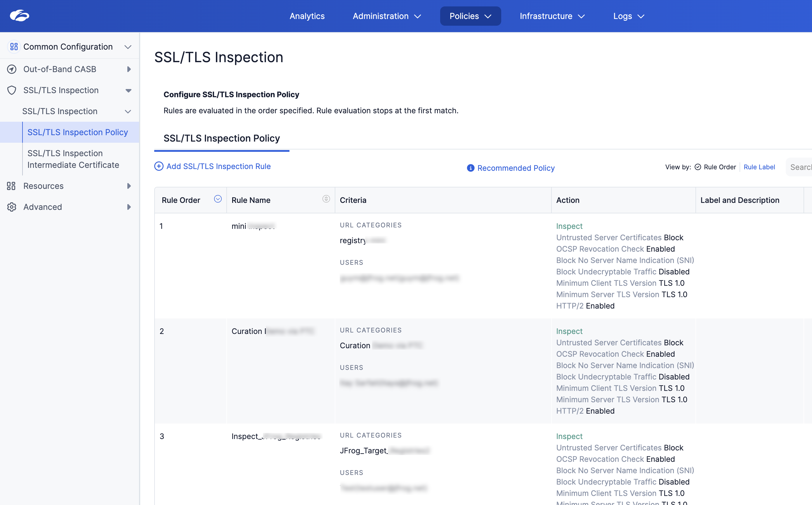
Task: Click Inspect action in rule 1
Action: tap(569, 226)
